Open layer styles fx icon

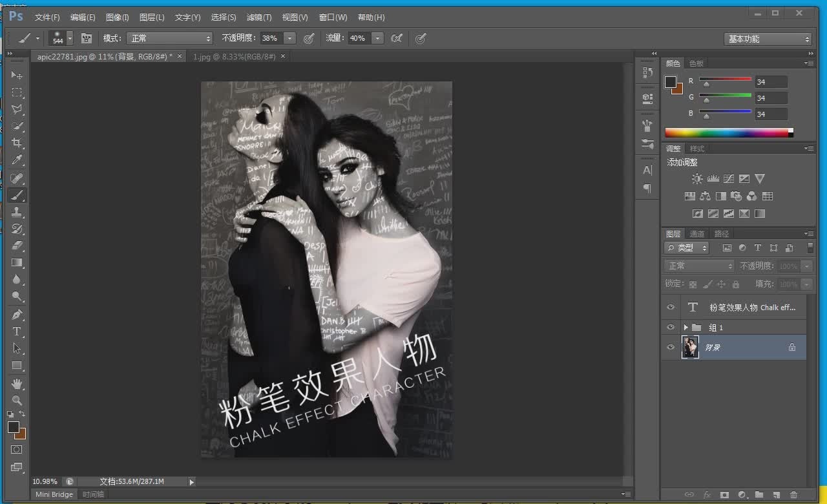(707, 495)
